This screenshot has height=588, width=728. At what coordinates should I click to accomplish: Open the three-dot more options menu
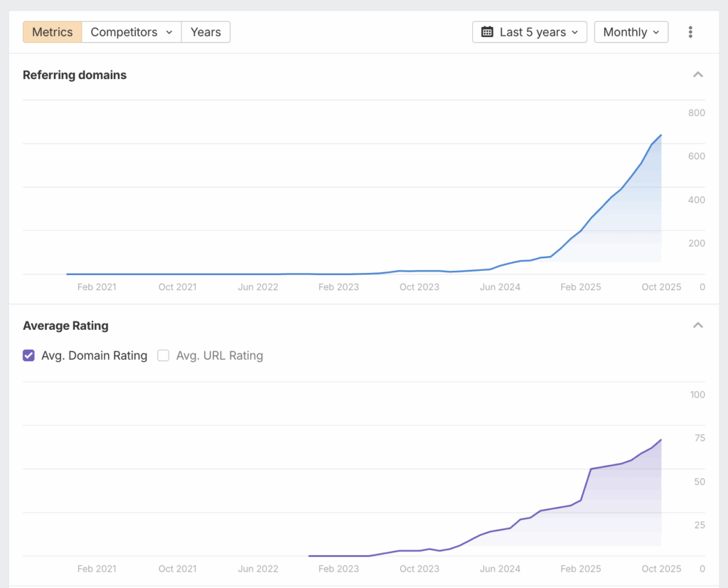click(x=690, y=32)
